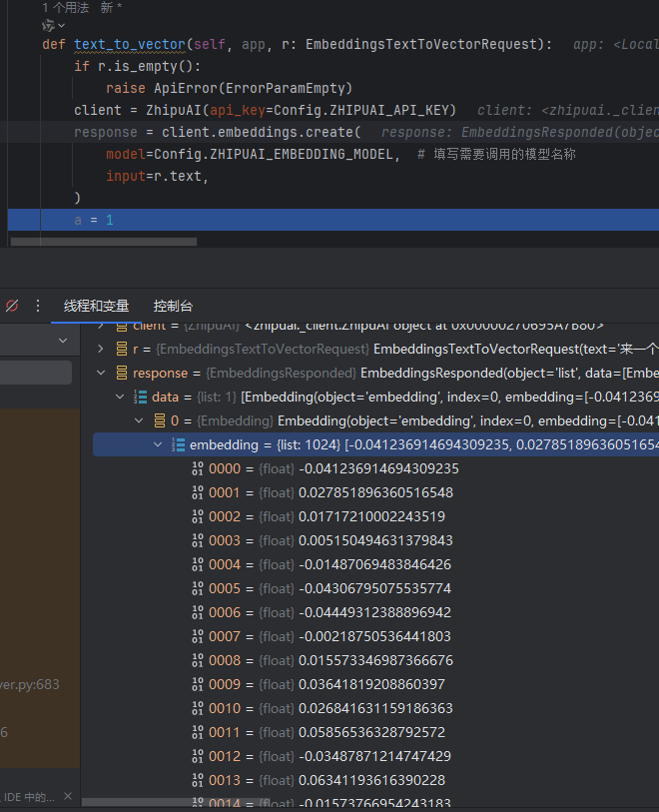Switch to 控制台 tab
This screenshot has width=659, height=812.
click(x=173, y=306)
